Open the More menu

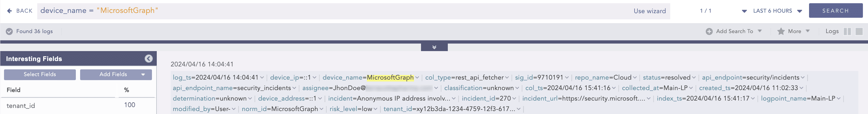(798, 31)
